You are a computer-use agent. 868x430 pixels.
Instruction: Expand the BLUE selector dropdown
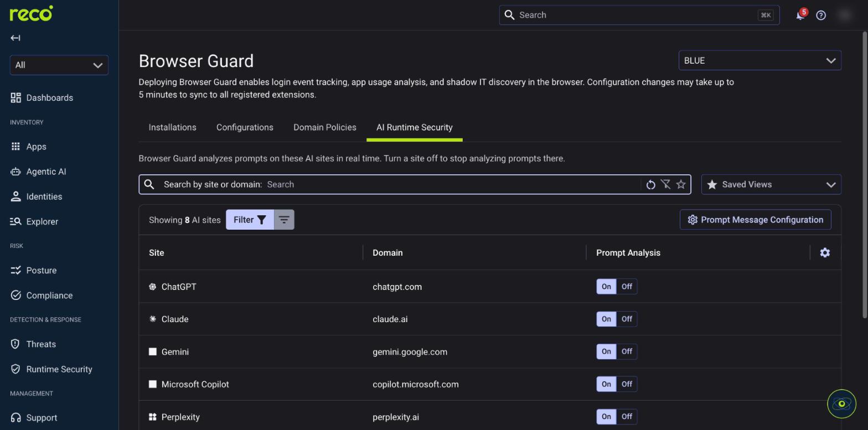[760, 61]
